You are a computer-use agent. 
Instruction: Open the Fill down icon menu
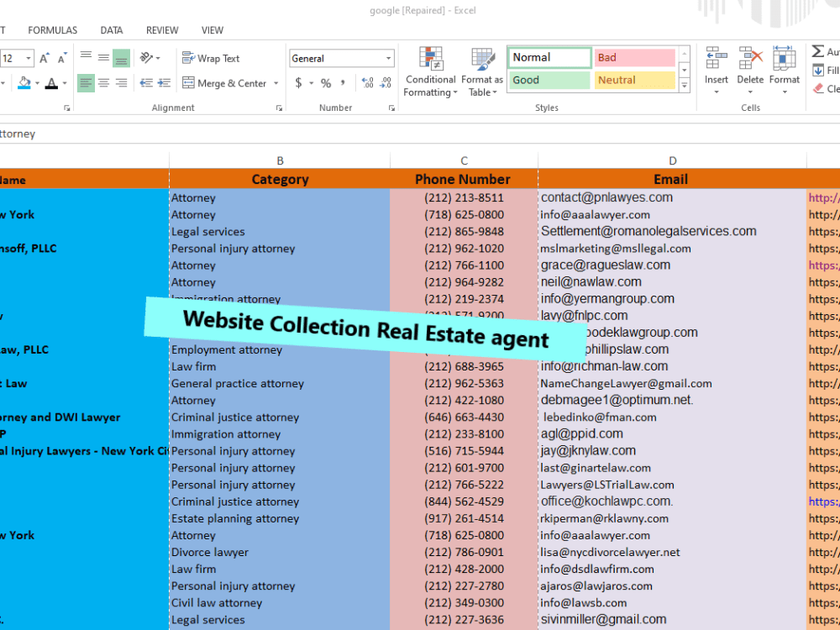[x=818, y=71]
